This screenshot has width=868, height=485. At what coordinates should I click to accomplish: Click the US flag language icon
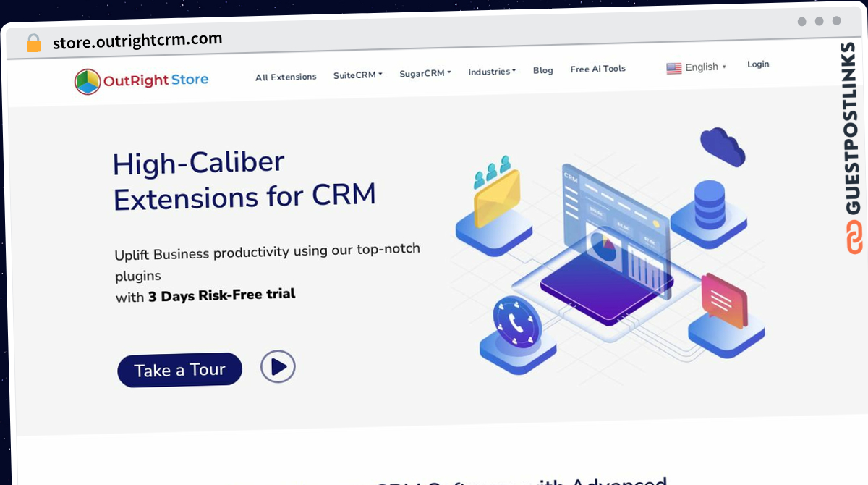(x=674, y=68)
